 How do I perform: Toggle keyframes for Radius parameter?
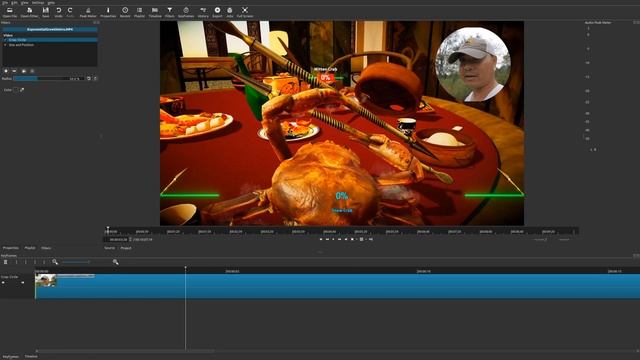[95, 78]
